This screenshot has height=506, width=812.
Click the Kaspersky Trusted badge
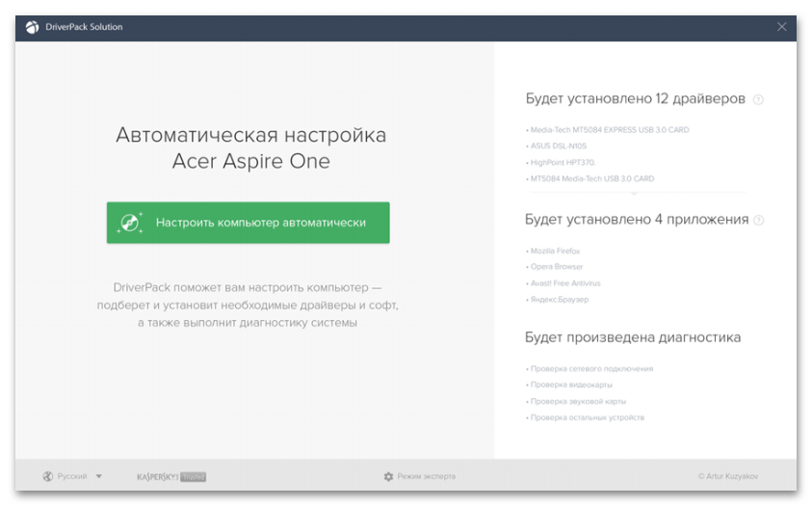tap(171, 477)
